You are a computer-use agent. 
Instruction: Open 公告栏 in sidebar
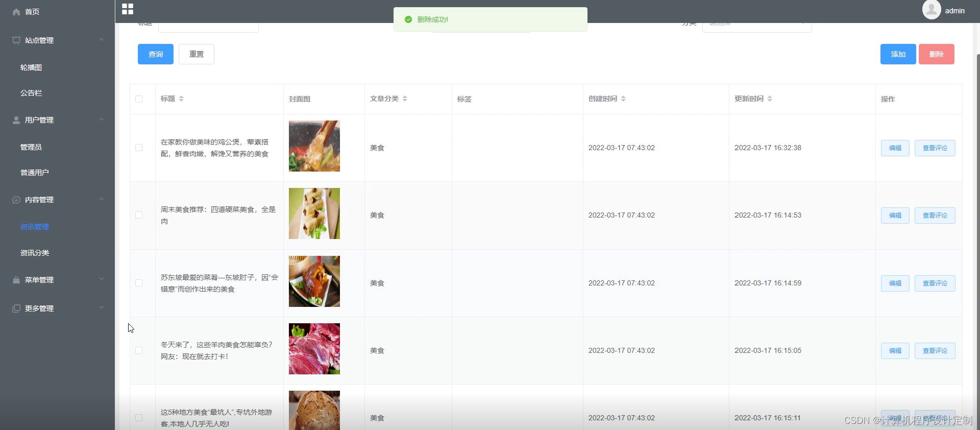[x=31, y=93]
